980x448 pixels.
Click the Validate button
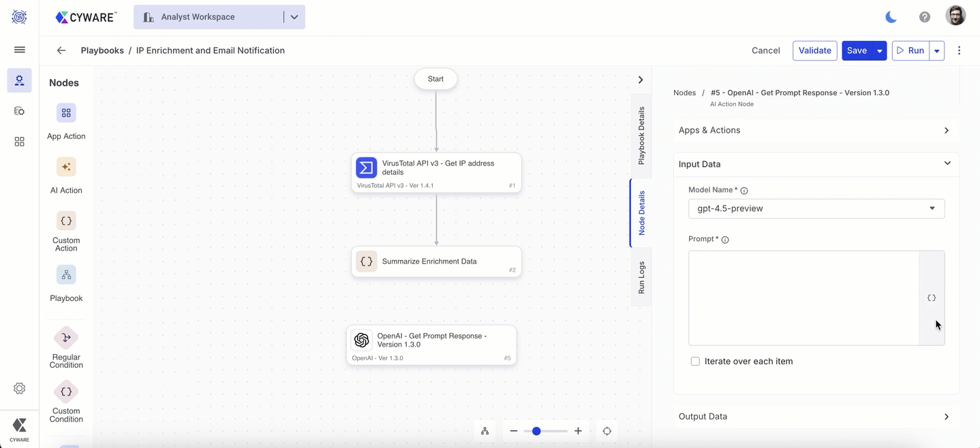click(814, 50)
